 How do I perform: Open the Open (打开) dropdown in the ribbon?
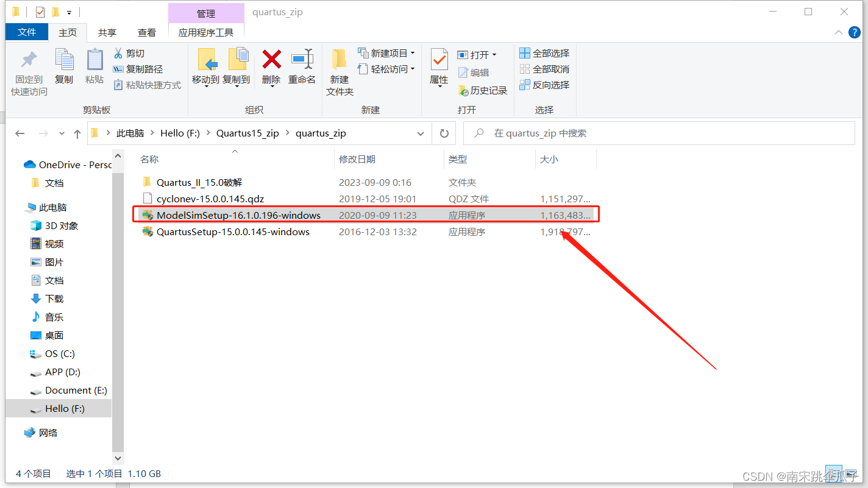[x=477, y=55]
